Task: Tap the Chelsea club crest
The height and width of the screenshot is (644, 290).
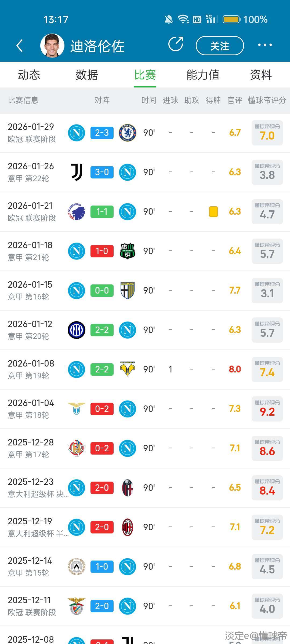Action: pyautogui.click(x=128, y=133)
